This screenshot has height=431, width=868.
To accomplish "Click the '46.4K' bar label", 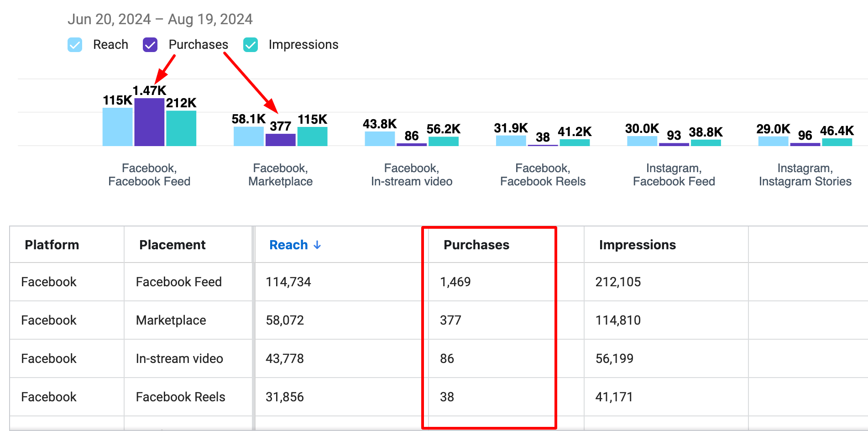I will (837, 131).
